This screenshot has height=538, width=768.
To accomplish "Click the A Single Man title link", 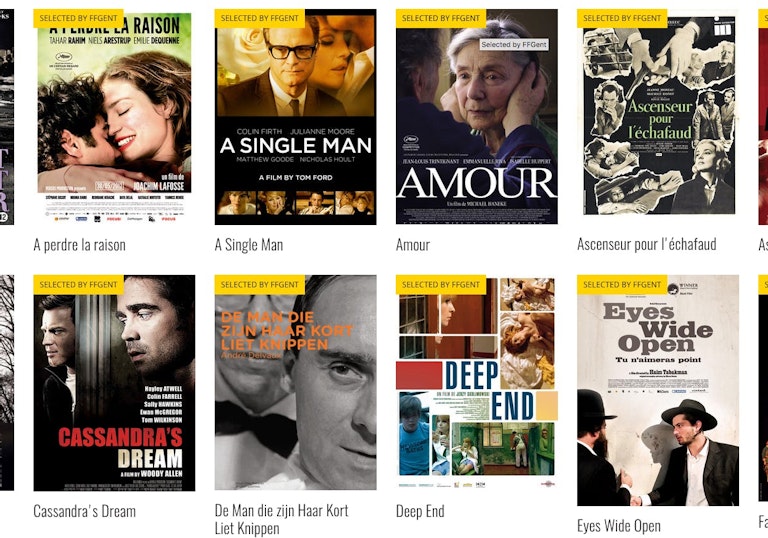I will [x=249, y=245].
